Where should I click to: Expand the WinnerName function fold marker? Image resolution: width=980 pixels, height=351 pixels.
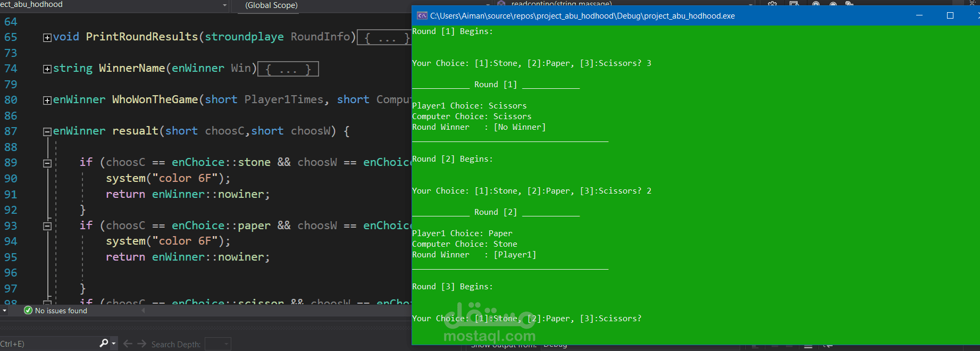click(x=47, y=69)
